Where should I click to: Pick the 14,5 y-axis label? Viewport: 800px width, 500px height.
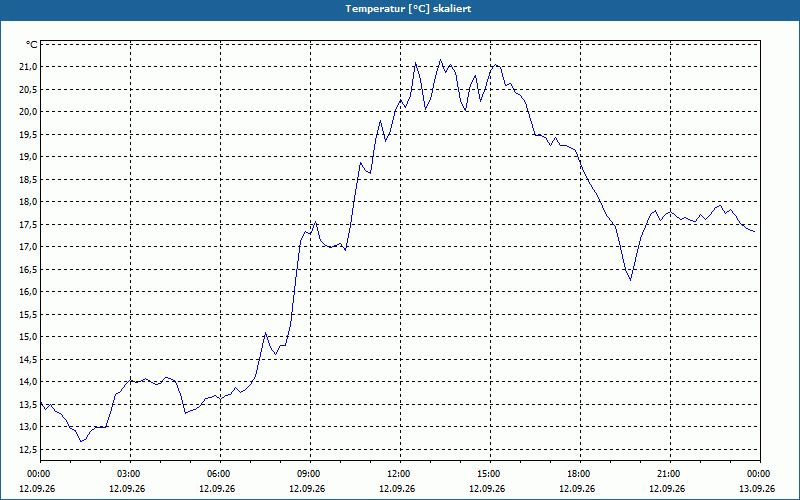click(x=28, y=359)
